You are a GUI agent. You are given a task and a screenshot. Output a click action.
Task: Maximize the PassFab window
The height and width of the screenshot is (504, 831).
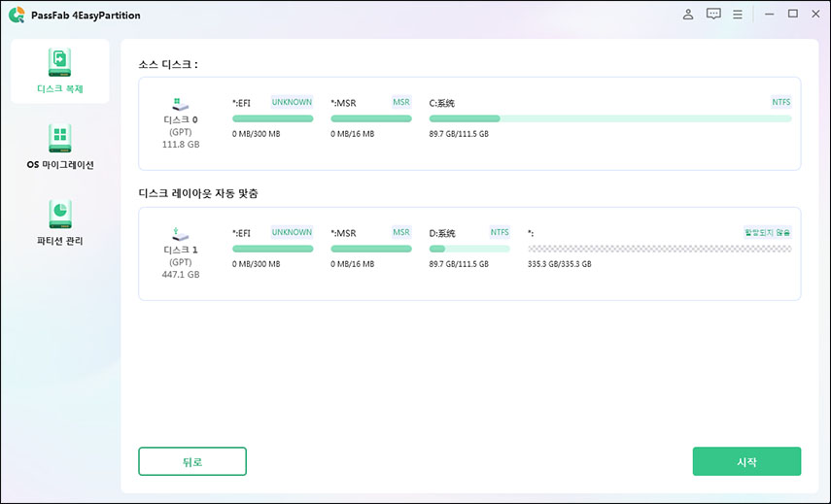coord(793,15)
